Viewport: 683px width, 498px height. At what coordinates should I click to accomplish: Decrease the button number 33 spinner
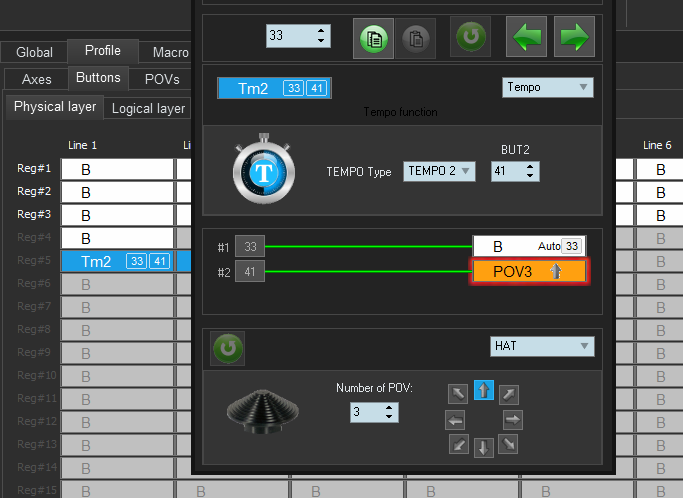pos(321,41)
